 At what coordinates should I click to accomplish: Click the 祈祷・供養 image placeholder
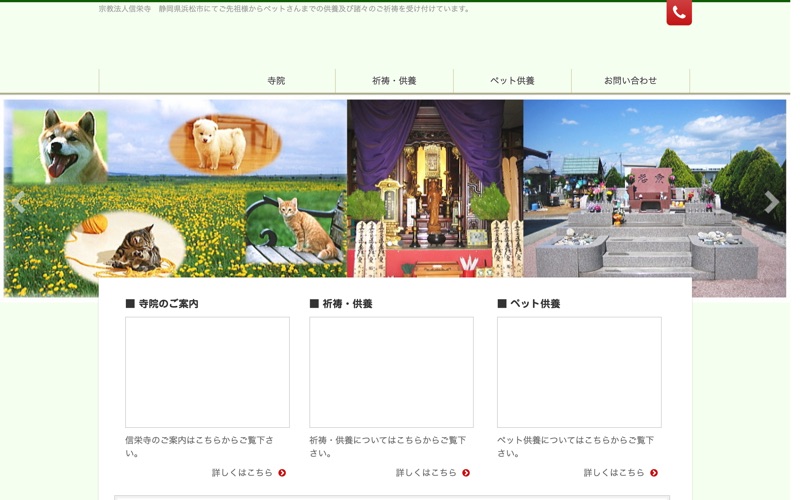(391, 372)
